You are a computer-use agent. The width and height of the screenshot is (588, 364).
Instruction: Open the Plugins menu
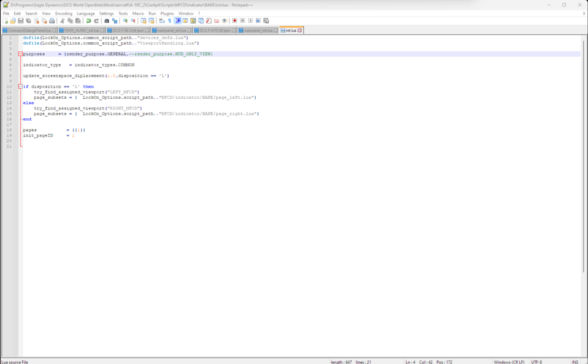click(x=167, y=14)
